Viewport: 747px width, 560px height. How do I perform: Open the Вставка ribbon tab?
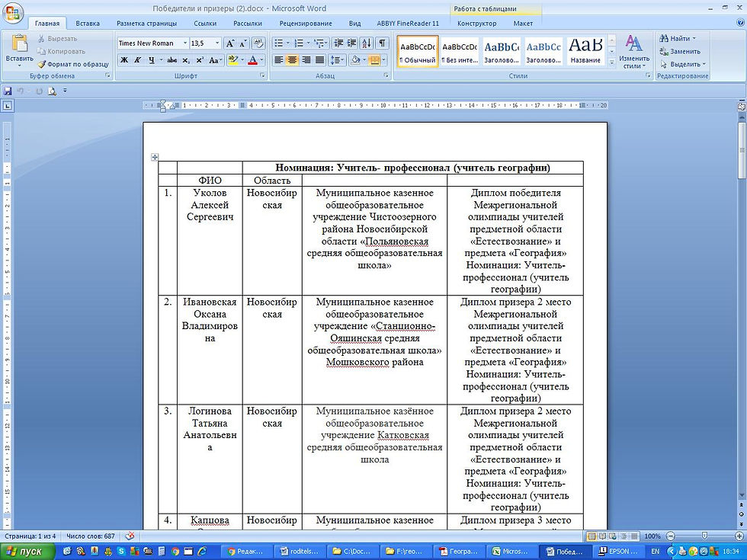pos(88,24)
